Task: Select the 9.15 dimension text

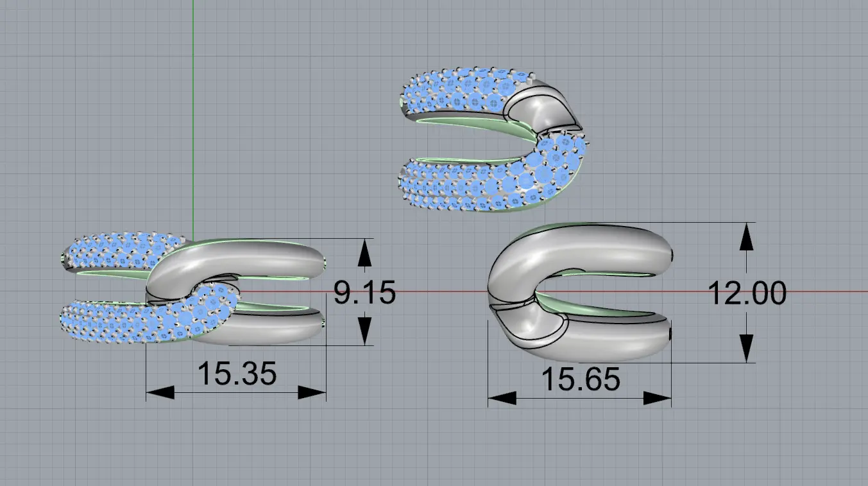Action: pyautogui.click(x=364, y=293)
